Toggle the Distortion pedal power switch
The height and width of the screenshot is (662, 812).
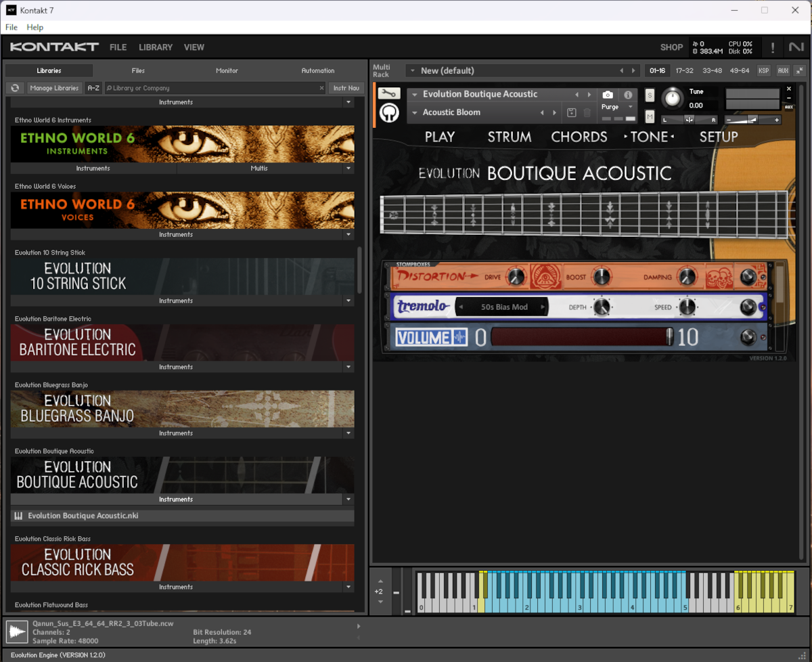[748, 277]
